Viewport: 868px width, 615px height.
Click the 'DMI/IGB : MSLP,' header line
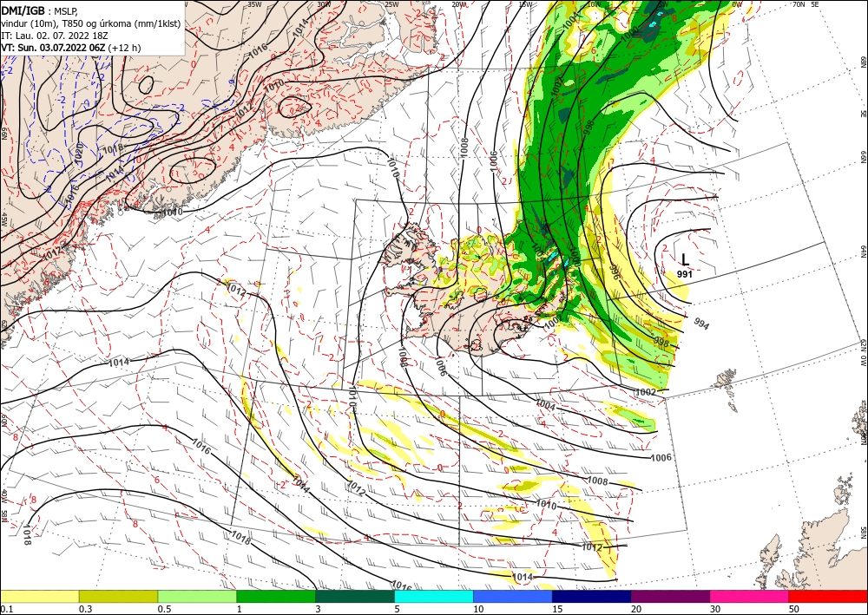point(41,10)
